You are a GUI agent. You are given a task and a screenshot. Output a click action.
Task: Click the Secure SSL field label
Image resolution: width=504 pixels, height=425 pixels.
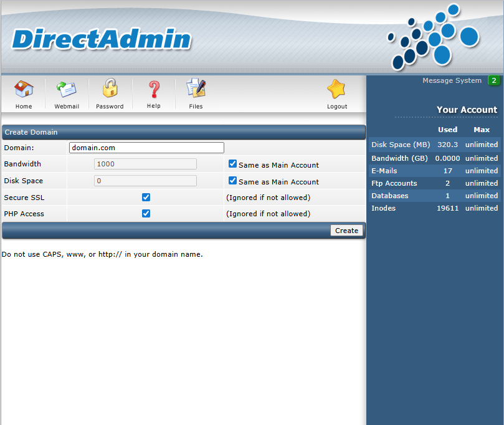(x=24, y=198)
